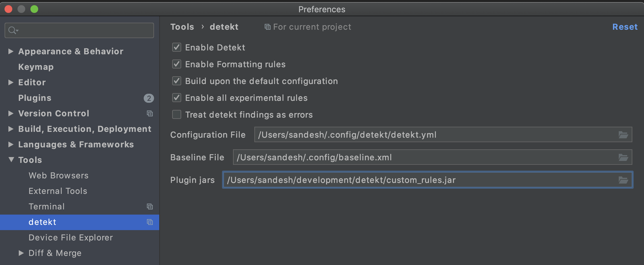Close the Preferences window with red button

pyautogui.click(x=8, y=9)
